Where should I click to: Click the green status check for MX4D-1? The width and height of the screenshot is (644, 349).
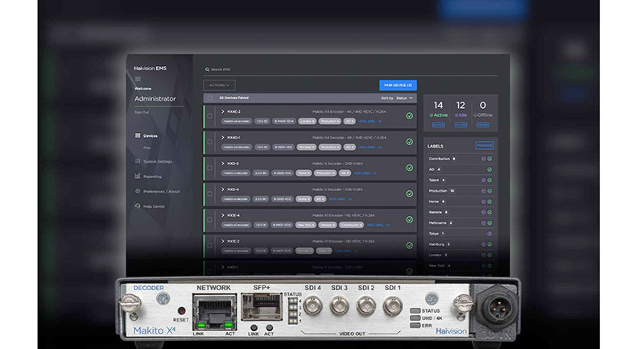tap(410, 142)
